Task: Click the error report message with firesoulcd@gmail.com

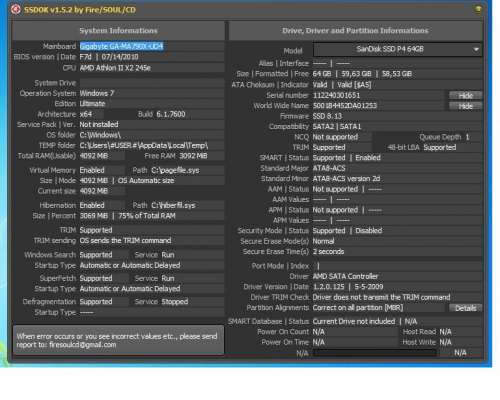Action: (118, 340)
